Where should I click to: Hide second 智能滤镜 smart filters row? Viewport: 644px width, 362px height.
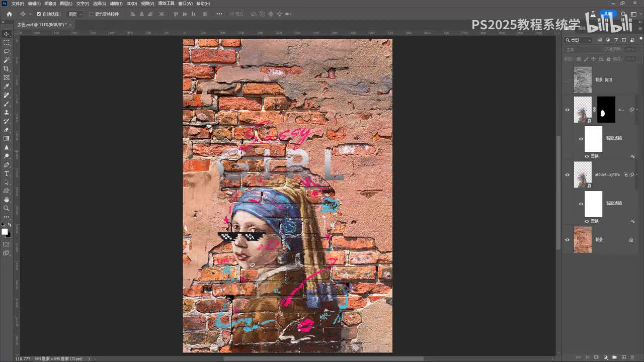[x=581, y=204]
